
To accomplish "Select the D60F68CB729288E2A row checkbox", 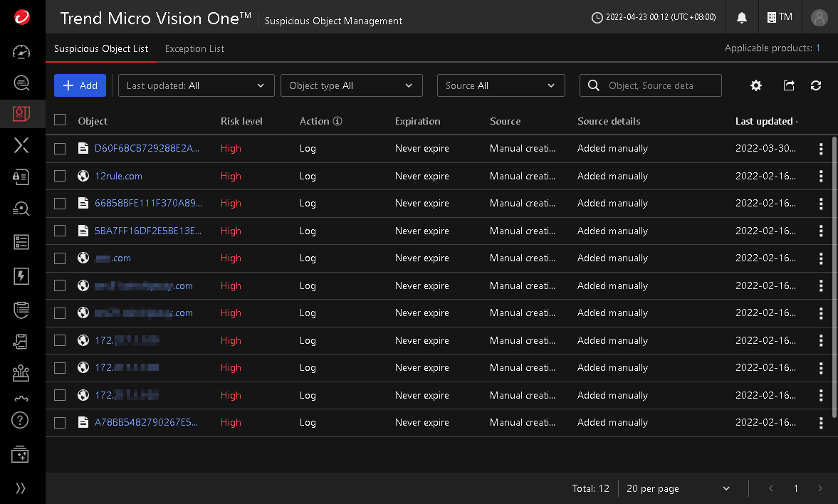I will (x=60, y=149).
